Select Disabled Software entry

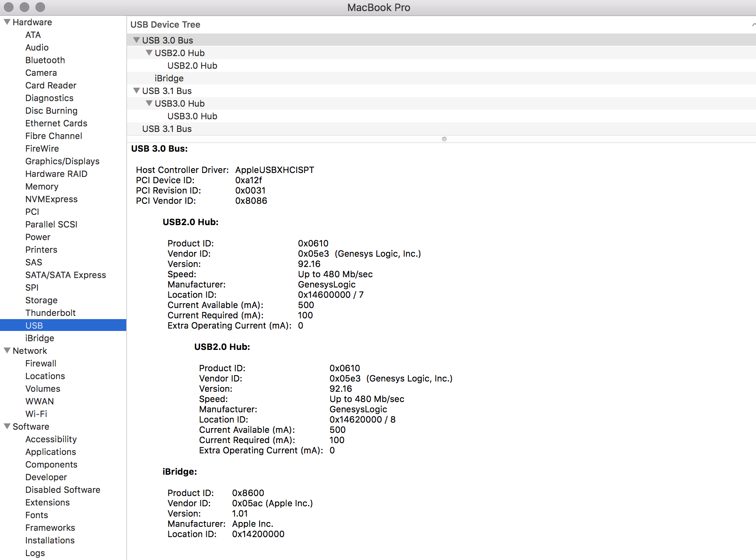click(63, 490)
